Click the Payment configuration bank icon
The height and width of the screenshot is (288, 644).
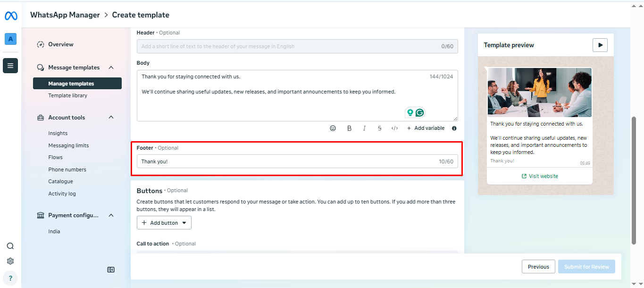pos(41,215)
